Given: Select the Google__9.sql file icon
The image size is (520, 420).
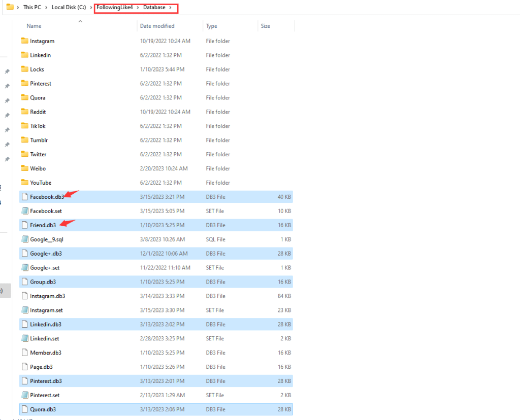Looking at the screenshot, I should tap(24, 239).
